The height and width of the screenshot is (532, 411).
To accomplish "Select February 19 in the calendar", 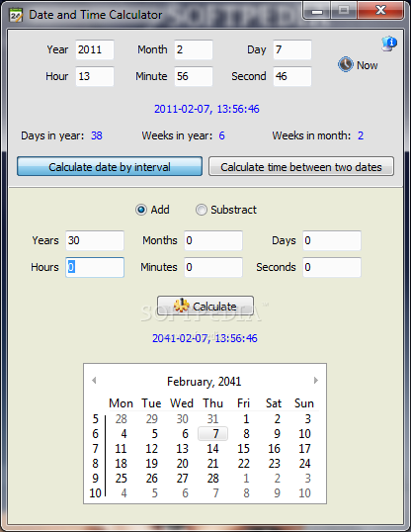I will coord(151,464).
